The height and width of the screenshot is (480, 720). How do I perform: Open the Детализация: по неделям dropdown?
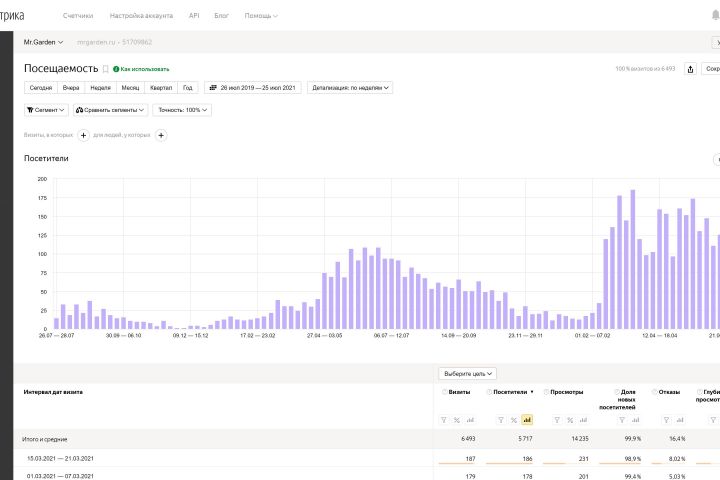coord(349,88)
